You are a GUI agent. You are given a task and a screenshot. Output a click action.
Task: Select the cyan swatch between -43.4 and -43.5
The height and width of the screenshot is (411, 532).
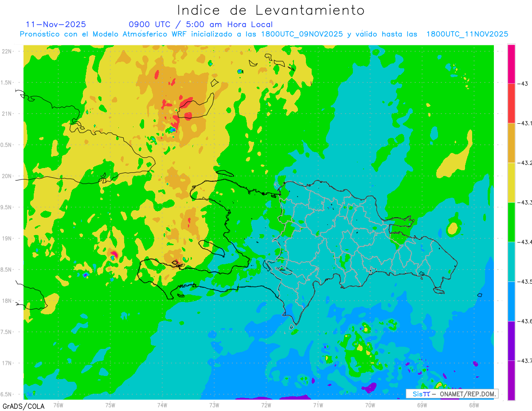point(511,262)
